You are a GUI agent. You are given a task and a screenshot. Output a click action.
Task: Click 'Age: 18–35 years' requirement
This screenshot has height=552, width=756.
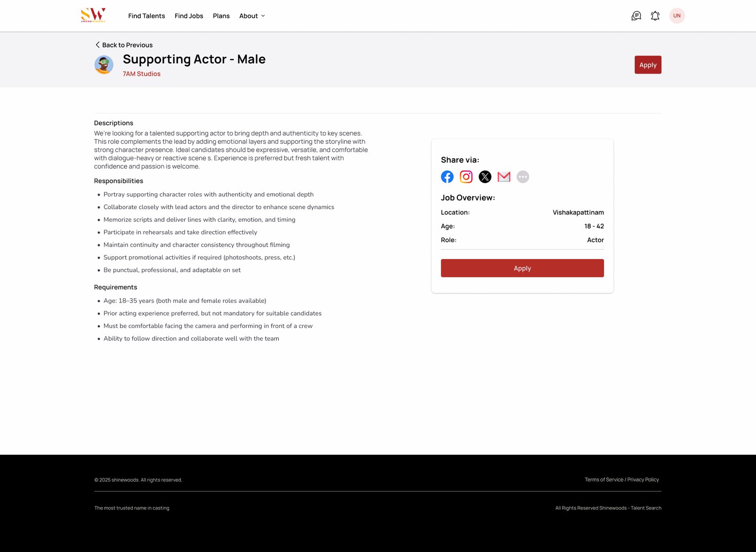185,301
